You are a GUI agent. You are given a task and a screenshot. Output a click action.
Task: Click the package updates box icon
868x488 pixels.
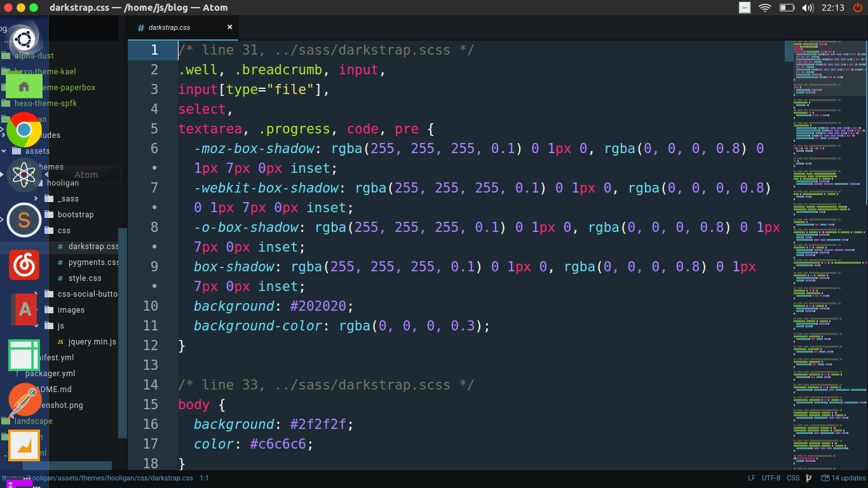click(825, 478)
